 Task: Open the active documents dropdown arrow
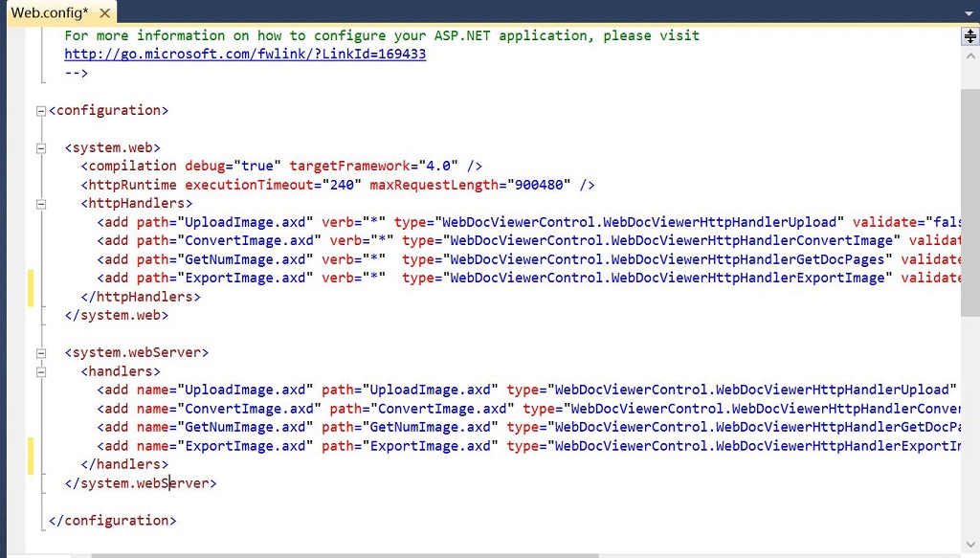[969, 13]
